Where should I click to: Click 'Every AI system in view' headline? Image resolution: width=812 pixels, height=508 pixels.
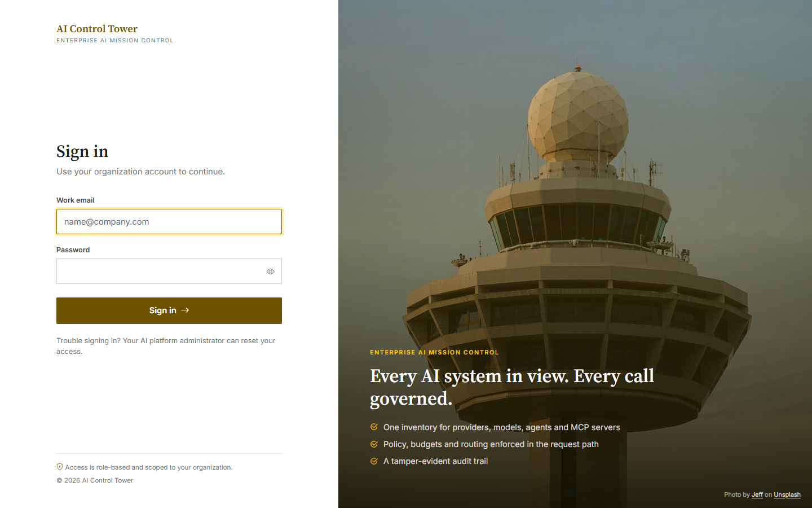pyautogui.click(x=512, y=387)
